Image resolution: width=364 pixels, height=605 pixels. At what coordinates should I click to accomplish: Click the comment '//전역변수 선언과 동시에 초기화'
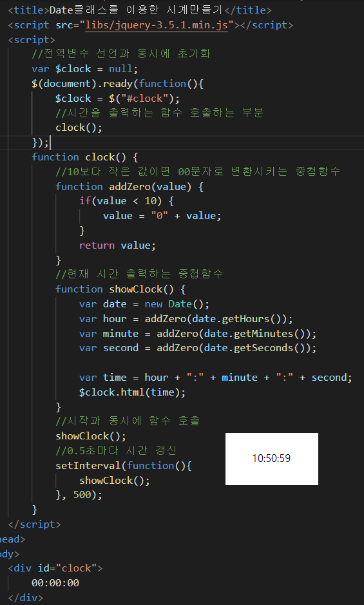point(121,53)
